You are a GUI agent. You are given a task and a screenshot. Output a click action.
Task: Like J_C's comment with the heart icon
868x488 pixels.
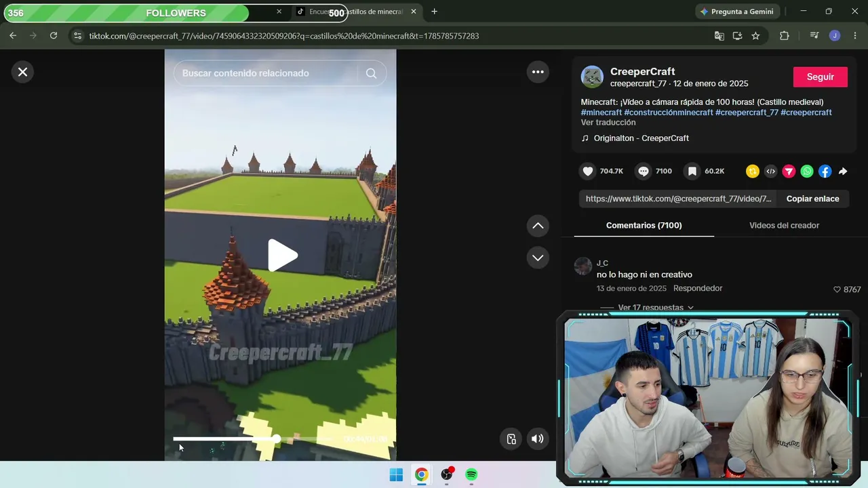tap(837, 289)
